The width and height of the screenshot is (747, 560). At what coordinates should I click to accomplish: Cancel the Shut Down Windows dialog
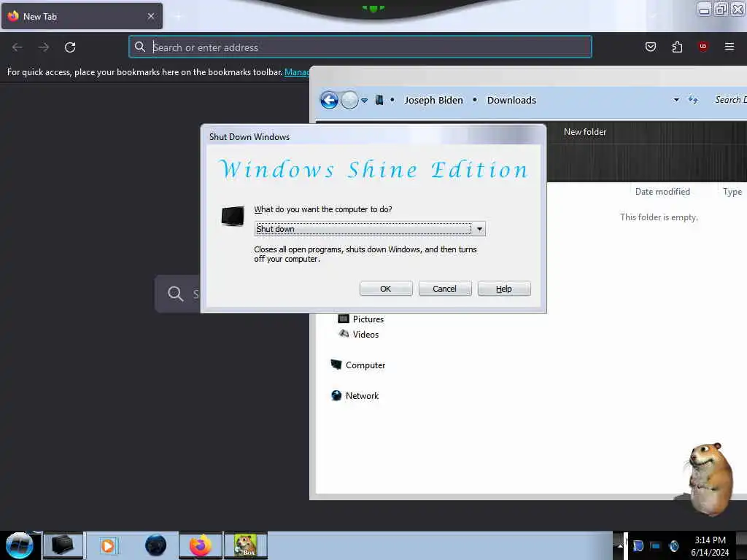pyautogui.click(x=444, y=289)
